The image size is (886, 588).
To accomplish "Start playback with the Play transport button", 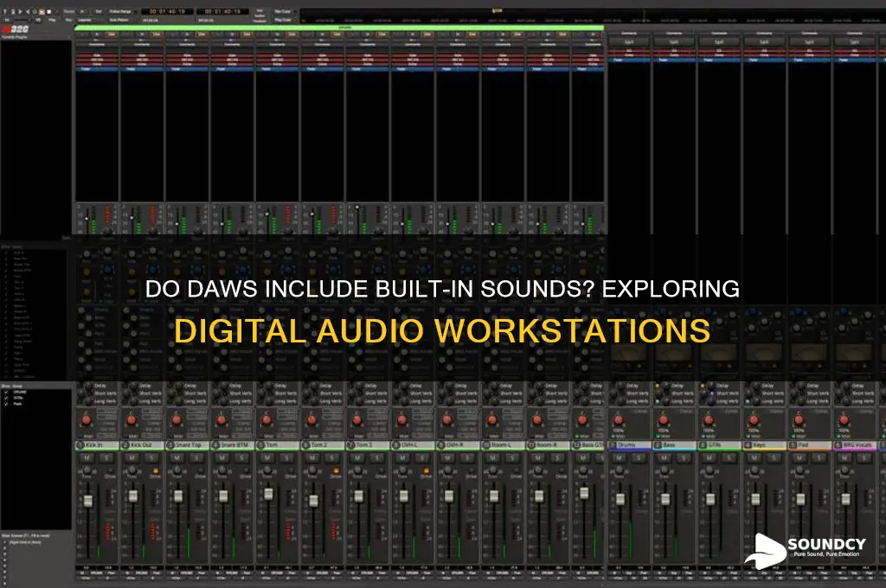I will 42,12.
